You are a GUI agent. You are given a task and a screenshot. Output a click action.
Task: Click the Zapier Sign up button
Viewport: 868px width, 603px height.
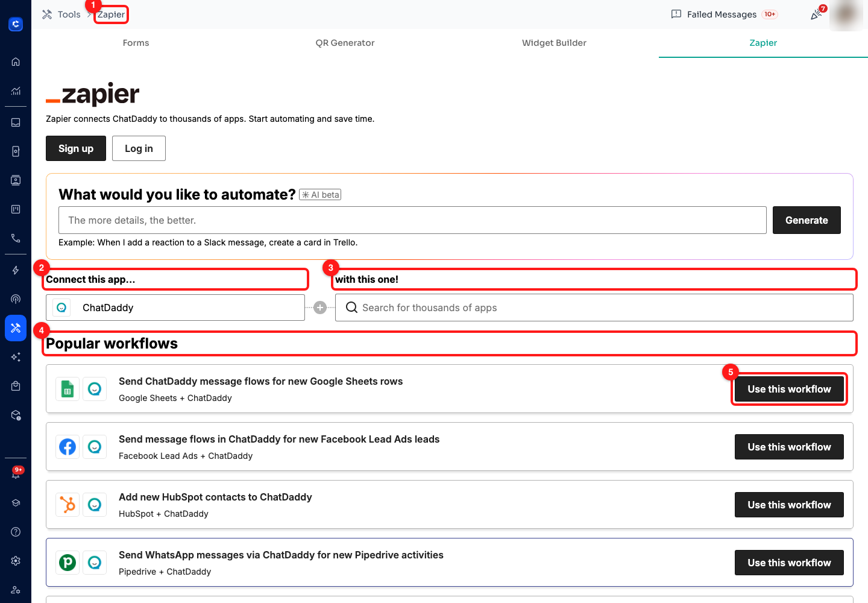point(76,148)
